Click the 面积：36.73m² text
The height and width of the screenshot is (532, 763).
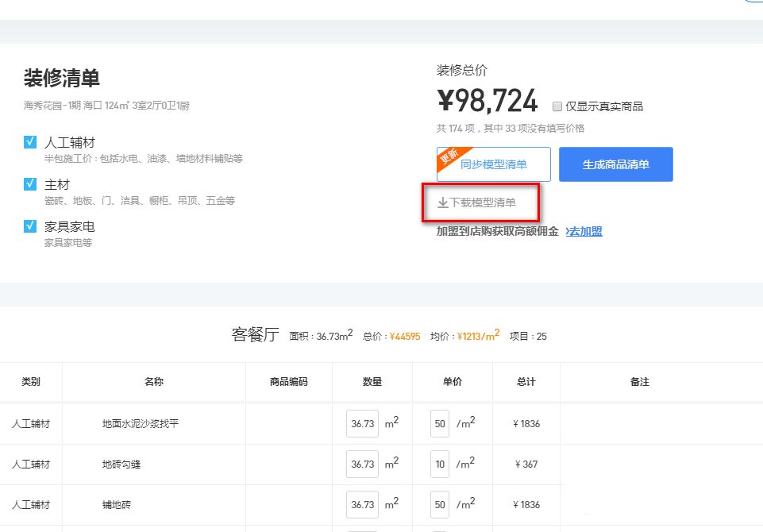click(x=321, y=335)
